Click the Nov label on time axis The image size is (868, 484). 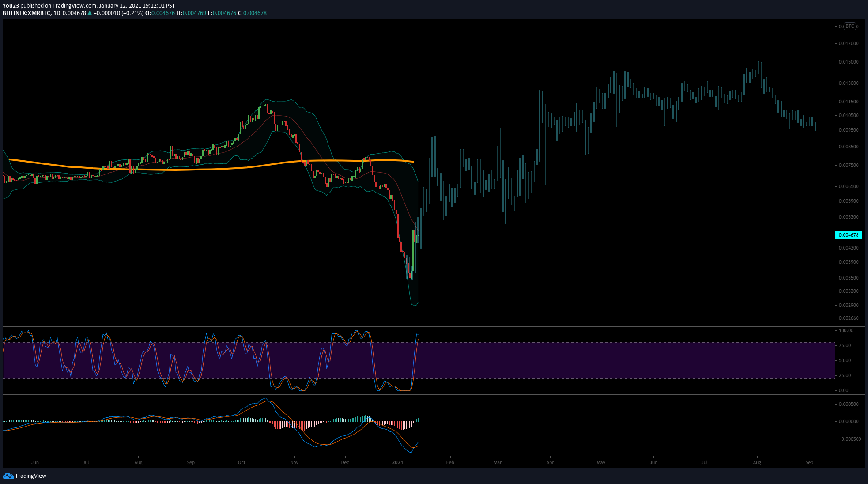click(294, 462)
